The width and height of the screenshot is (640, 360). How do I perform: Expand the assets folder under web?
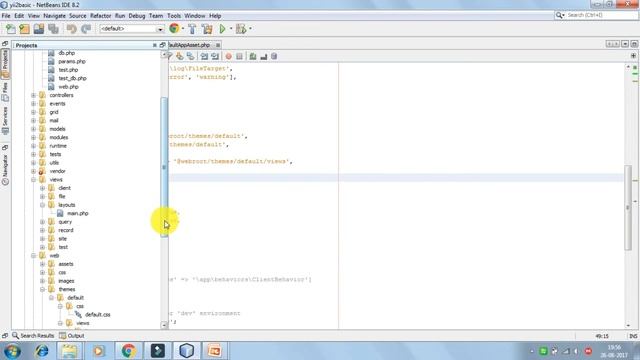pos(42,264)
